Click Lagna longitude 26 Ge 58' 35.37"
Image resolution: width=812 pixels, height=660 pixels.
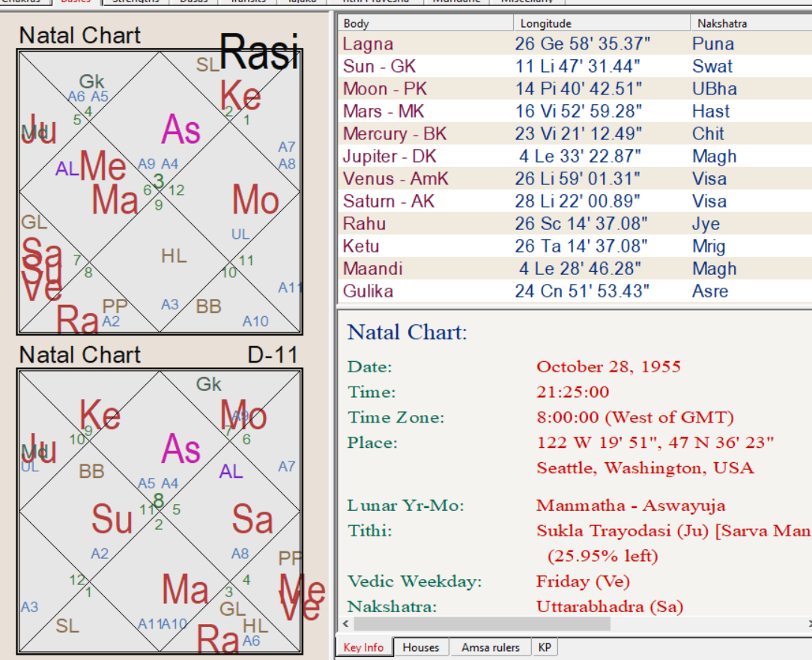pyautogui.click(x=582, y=43)
